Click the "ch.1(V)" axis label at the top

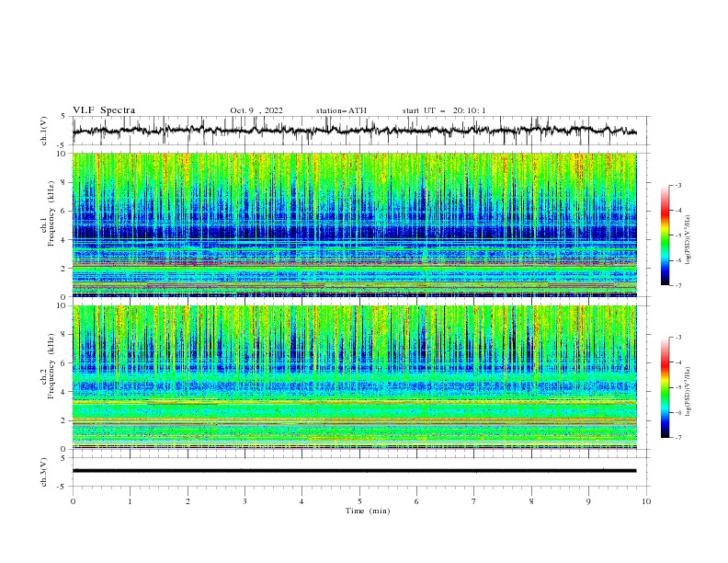44,131
